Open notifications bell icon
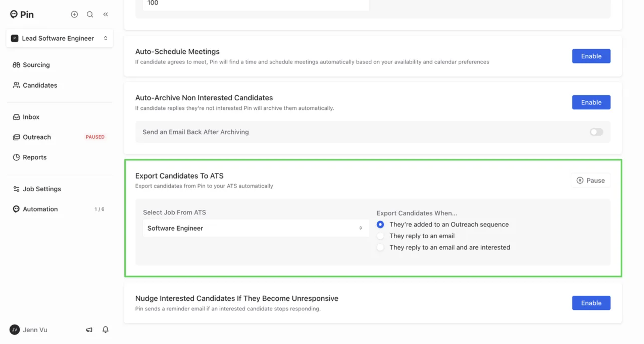The height and width of the screenshot is (344, 644). point(106,329)
